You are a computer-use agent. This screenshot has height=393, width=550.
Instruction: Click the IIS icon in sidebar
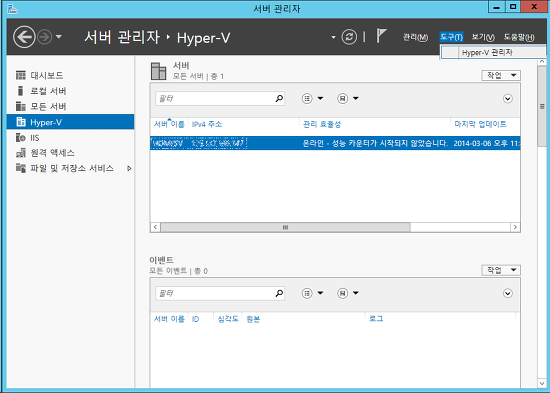[x=21, y=138]
